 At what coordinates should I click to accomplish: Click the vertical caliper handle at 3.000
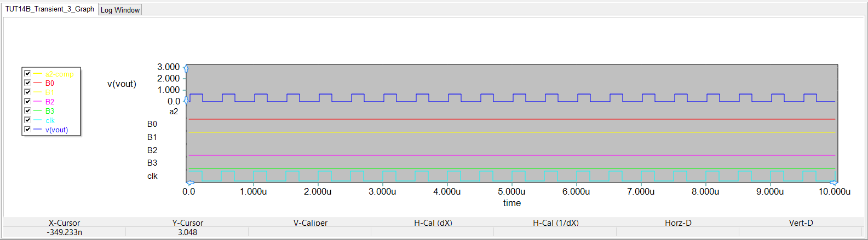[x=186, y=68]
